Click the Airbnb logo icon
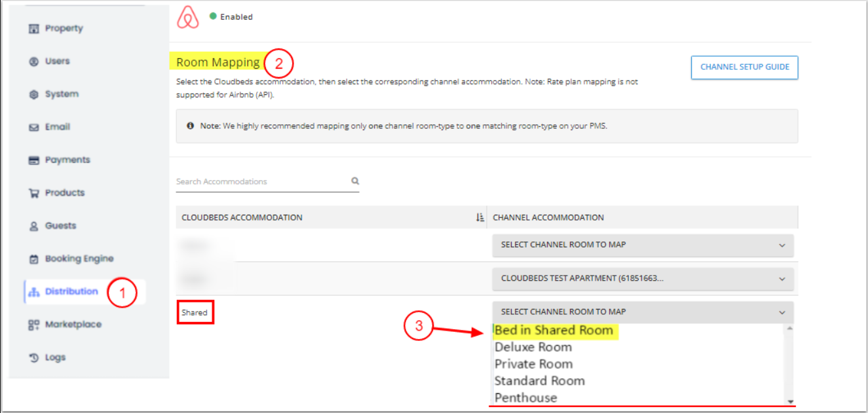Viewport: 868px width, 413px height. point(188,18)
